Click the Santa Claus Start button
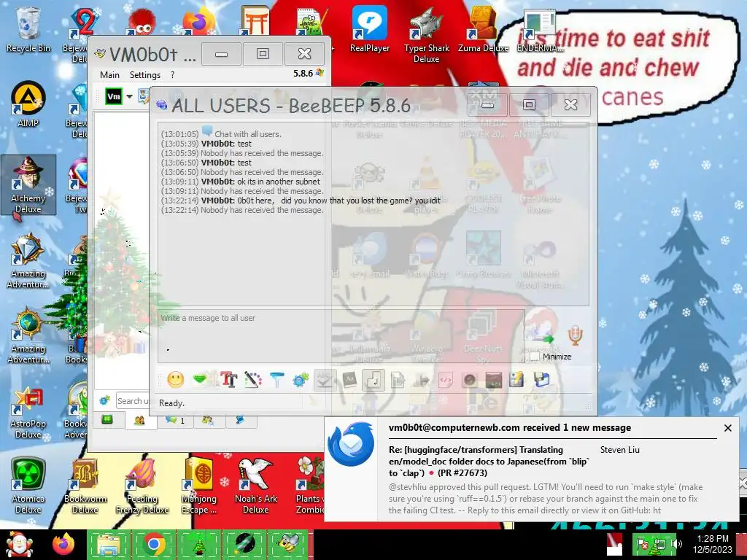 click(x=18, y=544)
